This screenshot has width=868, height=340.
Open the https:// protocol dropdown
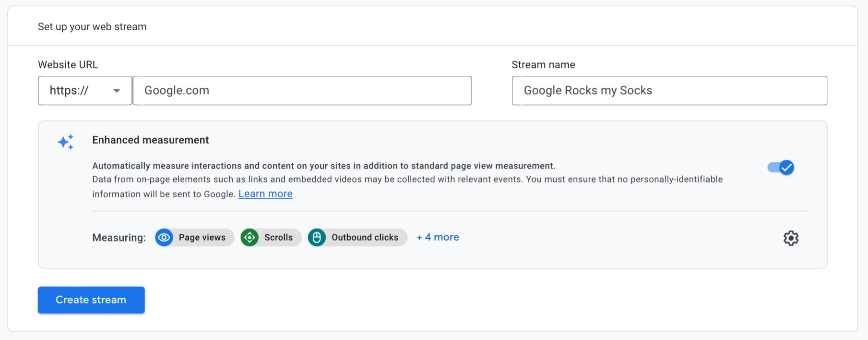pos(85,90)
